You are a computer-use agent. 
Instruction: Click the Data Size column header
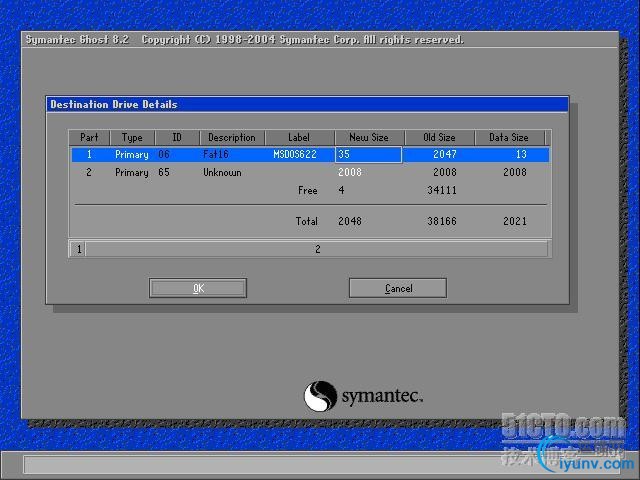509,138
